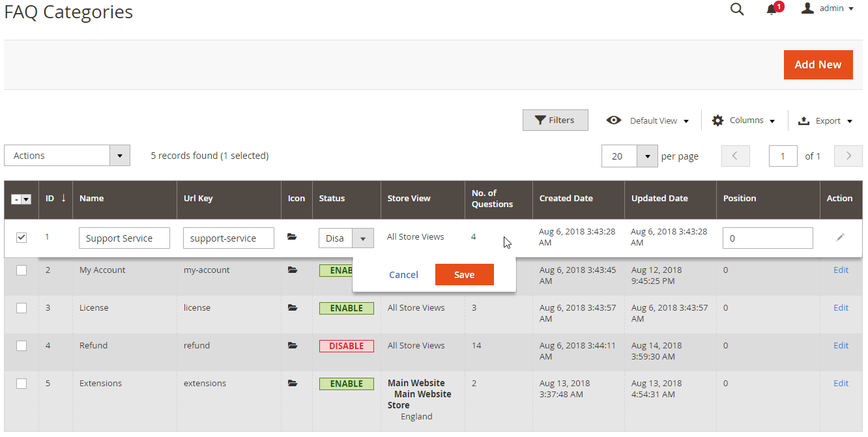
Task: Click the pencil icon for Support Service row
Action: [x=840, y=238]
